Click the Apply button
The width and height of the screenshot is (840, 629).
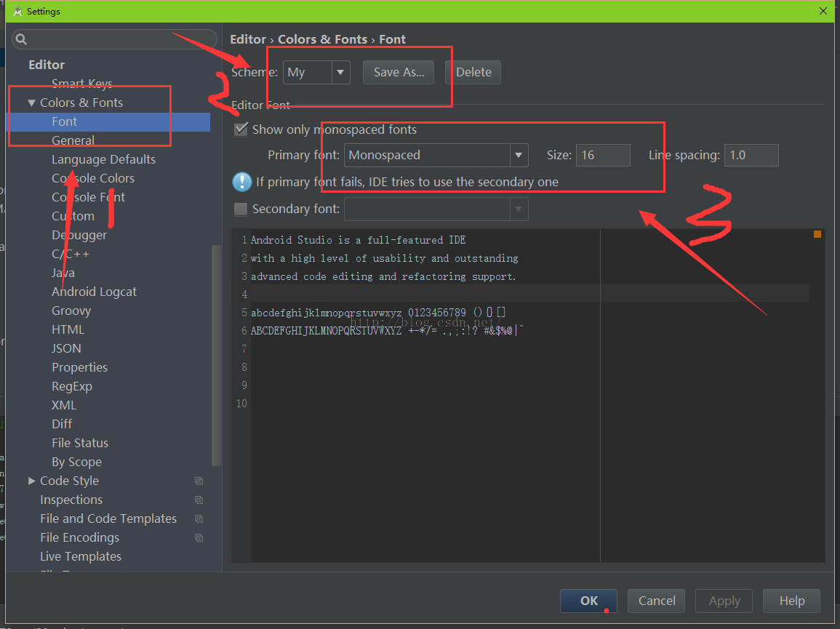pos(724,601)
